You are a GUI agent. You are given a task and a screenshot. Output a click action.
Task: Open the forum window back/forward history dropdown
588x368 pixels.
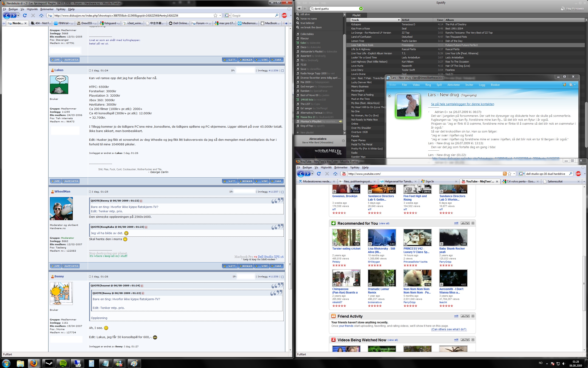click(x=18, y=16)
